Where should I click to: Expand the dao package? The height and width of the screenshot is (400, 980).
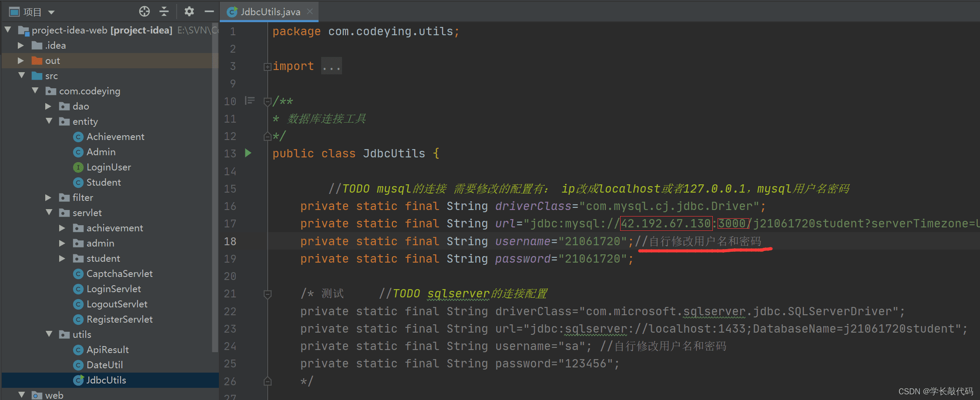click(x=48, y=107)
